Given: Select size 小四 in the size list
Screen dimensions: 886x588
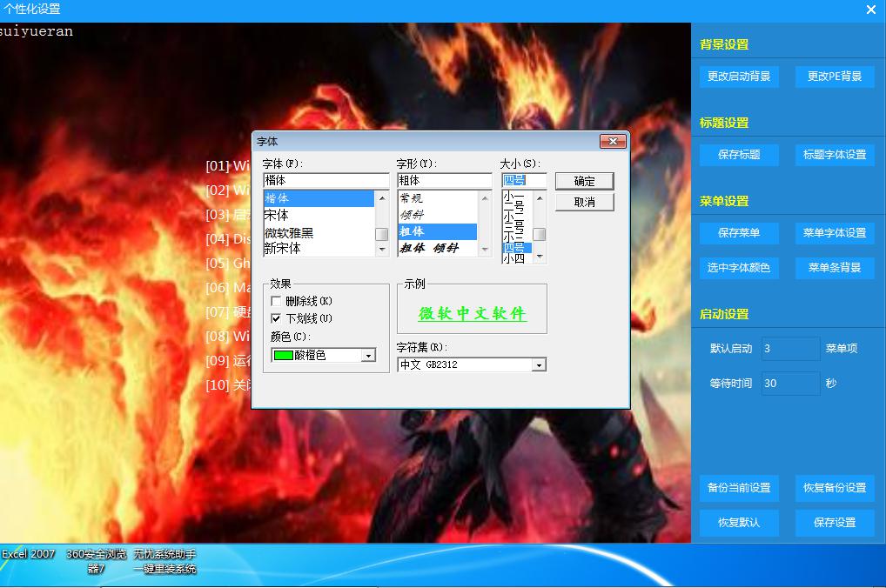Looking at the screenshot, I should coord(517,258).
